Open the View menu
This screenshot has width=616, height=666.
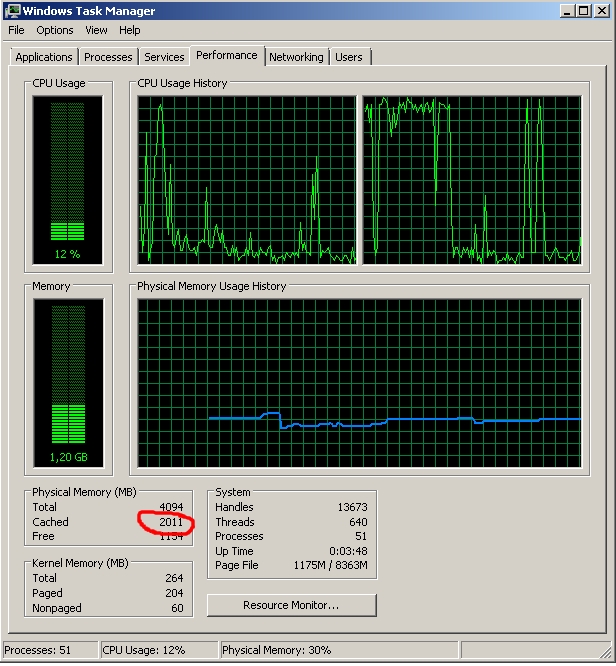click(96, 31)
